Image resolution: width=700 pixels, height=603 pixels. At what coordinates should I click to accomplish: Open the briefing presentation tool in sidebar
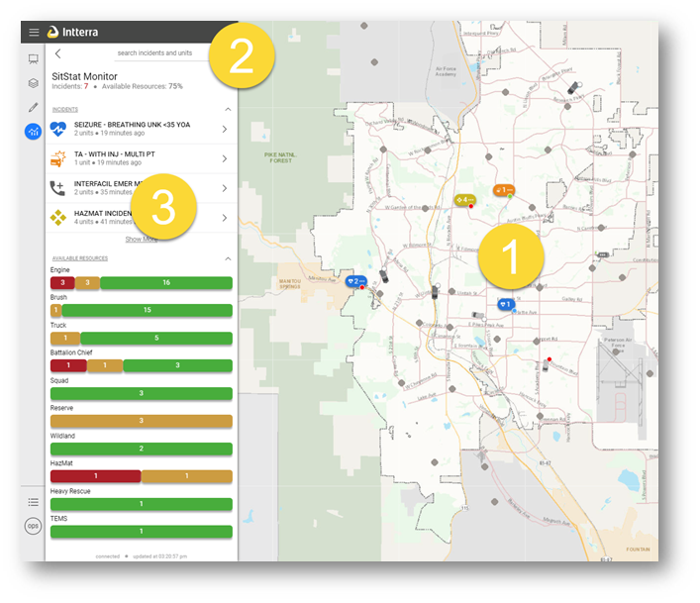[34, 59]
